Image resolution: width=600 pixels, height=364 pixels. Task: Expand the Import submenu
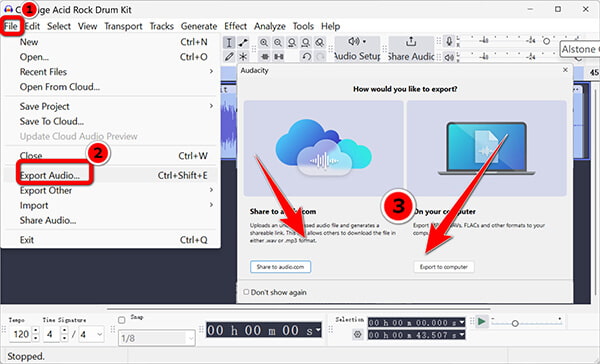click(x=211, y=205)
